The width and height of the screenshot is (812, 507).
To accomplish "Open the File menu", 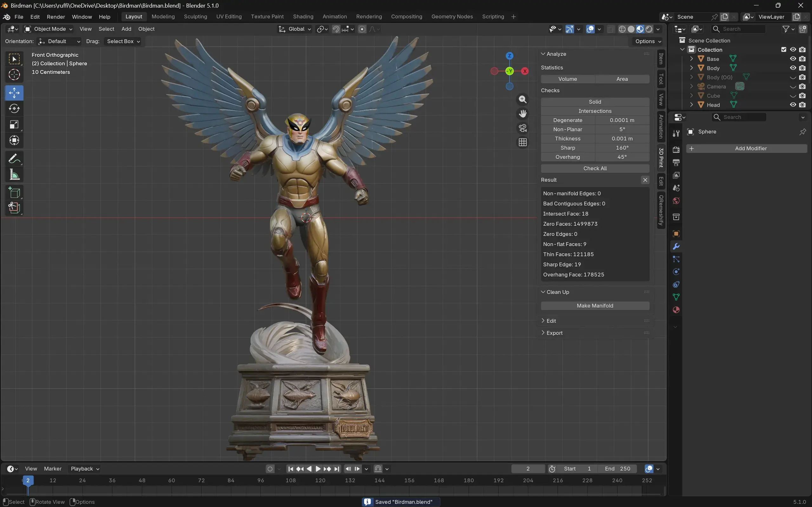I will click(x=19, y=17).
